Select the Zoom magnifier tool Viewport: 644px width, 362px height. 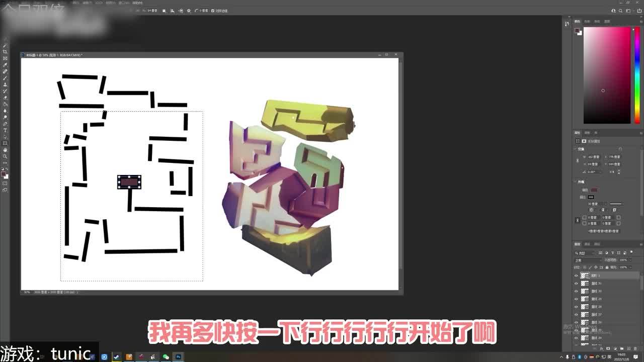5,156
